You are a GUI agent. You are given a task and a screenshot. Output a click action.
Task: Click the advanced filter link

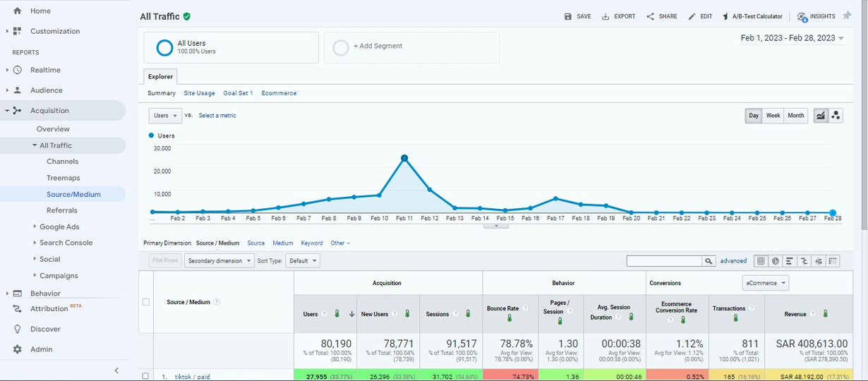733,261
